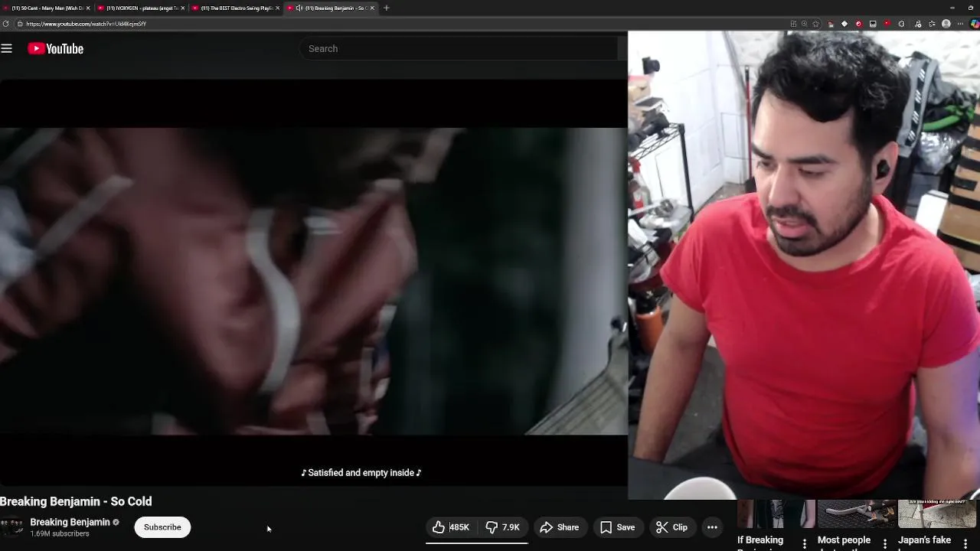The width and height of the screenshot is (980, 551).
Task: Open Breaking Benjamin channel avatar
Action: (11, 527)
